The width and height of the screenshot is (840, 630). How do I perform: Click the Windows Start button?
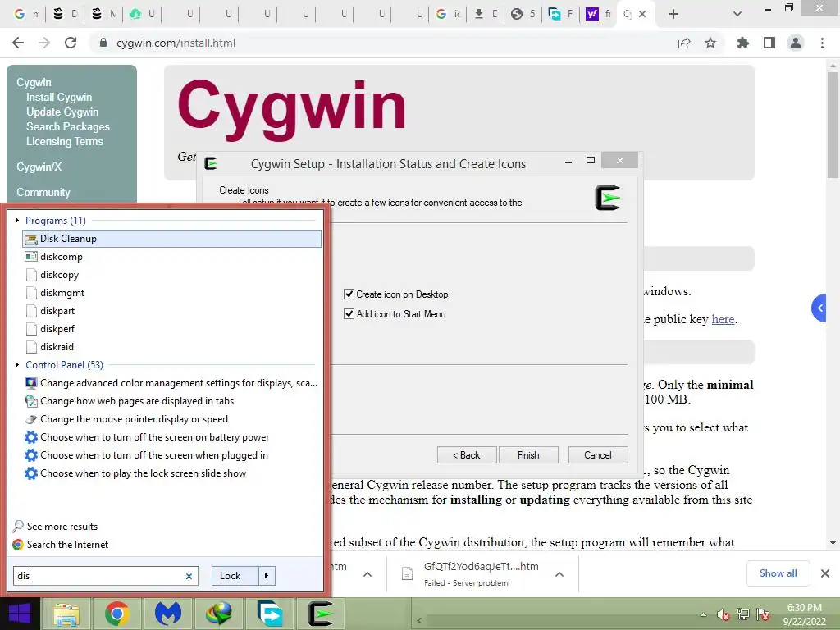coord(20,614)
